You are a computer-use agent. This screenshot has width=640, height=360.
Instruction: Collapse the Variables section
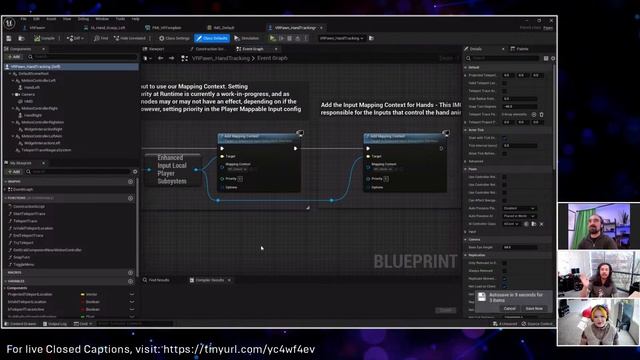[6, 281]
